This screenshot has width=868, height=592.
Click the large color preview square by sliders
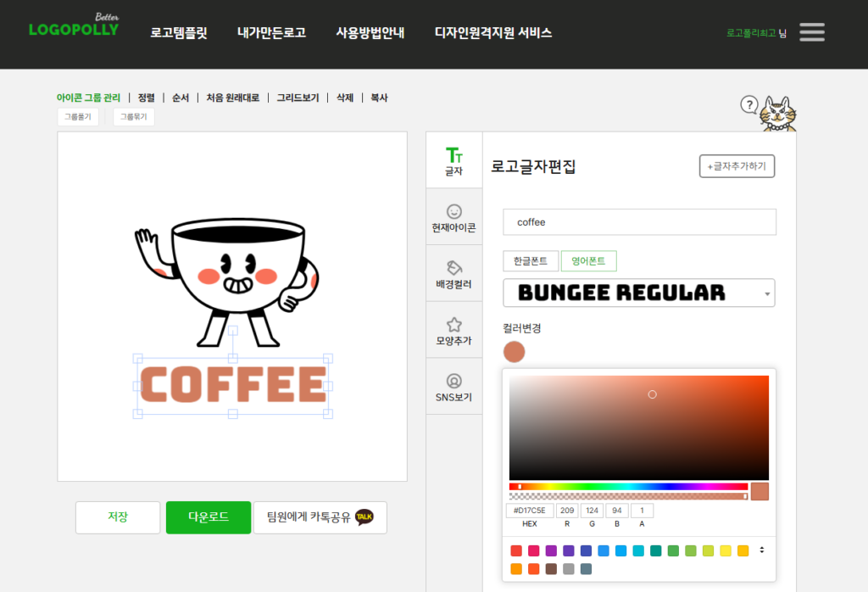click(759, 491)
